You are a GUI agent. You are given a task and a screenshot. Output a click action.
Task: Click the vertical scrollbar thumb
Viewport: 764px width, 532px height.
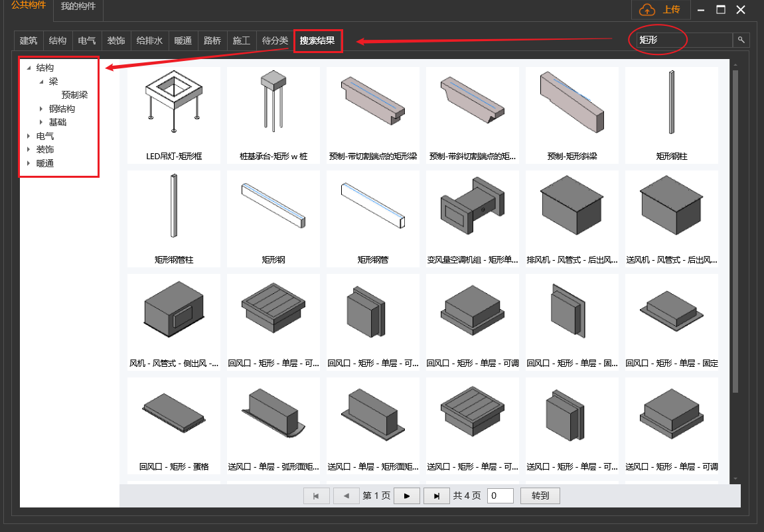(x=735, y=232)
